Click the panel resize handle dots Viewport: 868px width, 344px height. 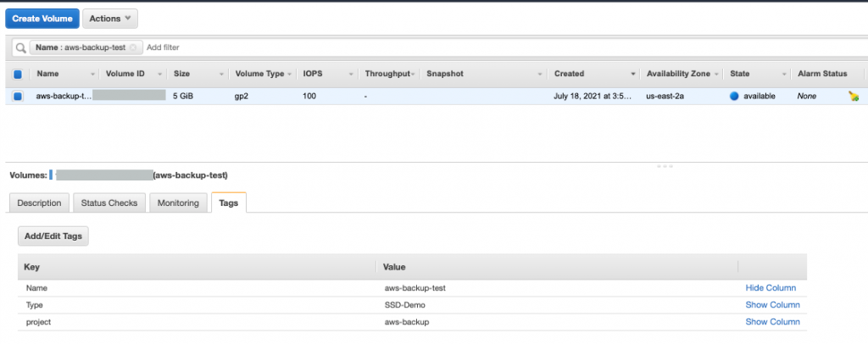[x=665, y=166]
